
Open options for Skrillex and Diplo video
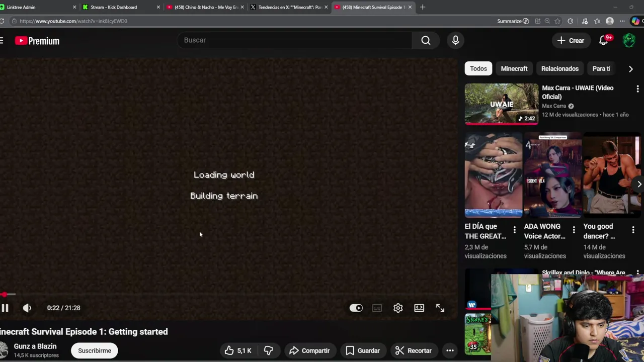coord(637,273)
